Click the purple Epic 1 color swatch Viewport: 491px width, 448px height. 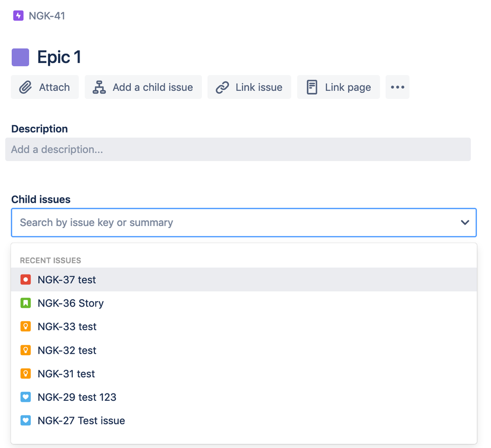(20, 57)
